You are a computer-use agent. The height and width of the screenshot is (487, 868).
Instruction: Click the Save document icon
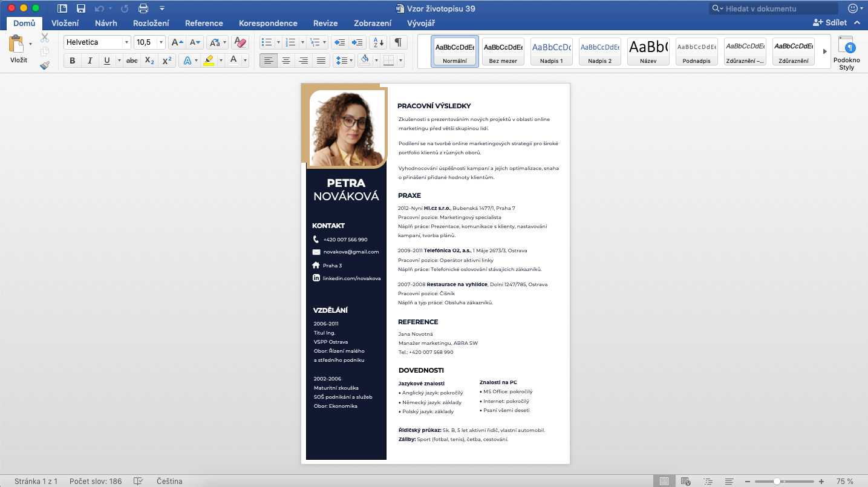click(x=80, y=8)
